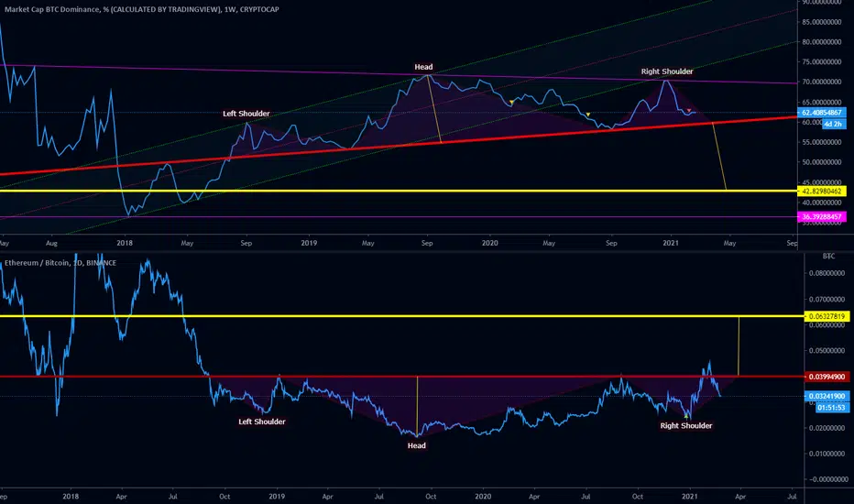Click the 0.08000000 price axis value
The image size is (854, 504).
coord(827,273)
